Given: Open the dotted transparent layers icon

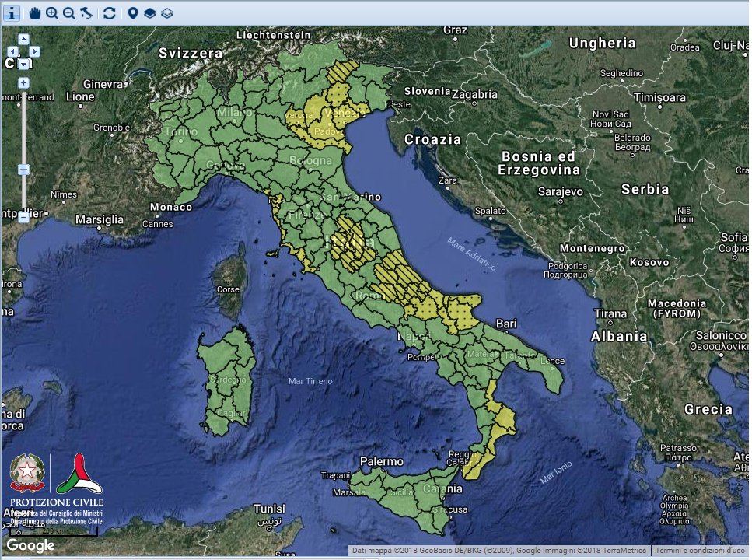Looking at the screenshot, I should [166, 13].
